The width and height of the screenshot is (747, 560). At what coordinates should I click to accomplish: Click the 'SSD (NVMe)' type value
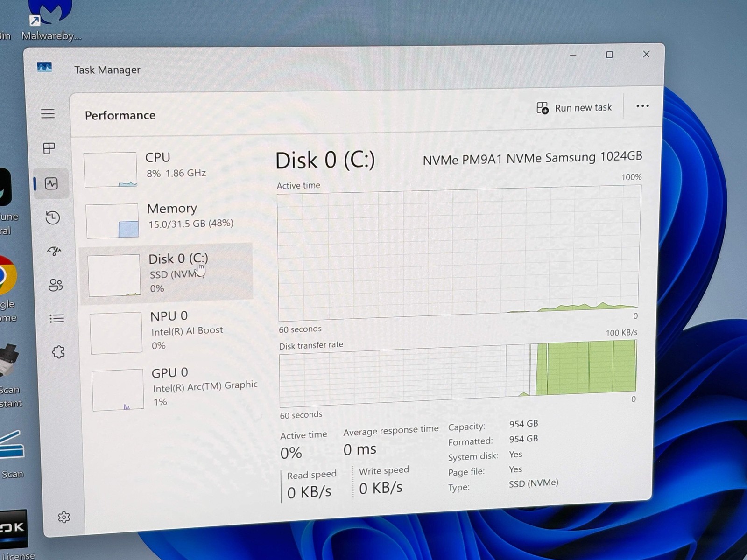tap(534, 483)
